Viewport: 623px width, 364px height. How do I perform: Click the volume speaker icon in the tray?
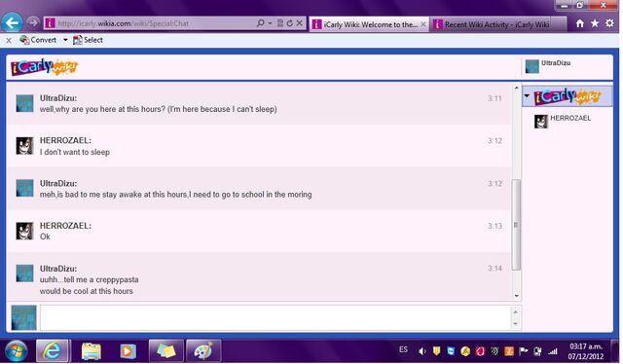(421, 351)
